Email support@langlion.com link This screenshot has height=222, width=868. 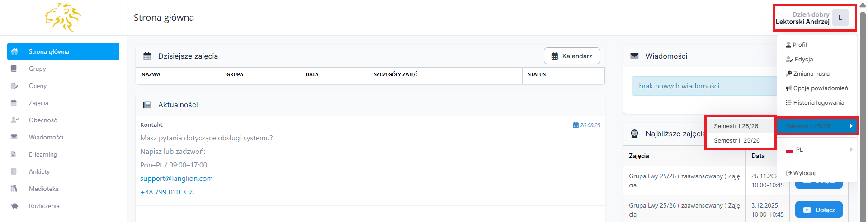tap(176, 178)
